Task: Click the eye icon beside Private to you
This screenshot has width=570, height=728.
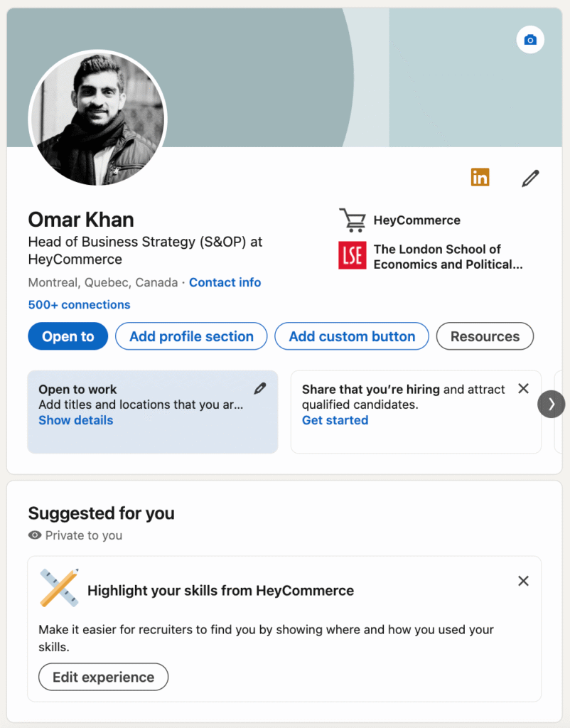Action: coord(35,535)
